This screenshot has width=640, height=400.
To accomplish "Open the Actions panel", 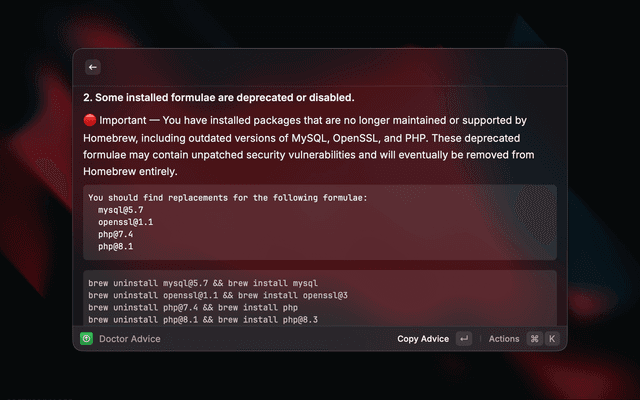I will [x=504, y=339].
